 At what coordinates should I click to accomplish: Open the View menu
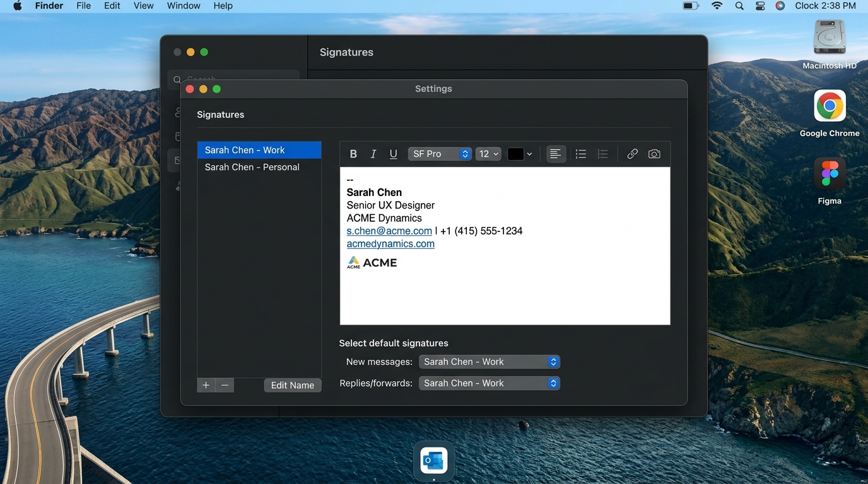[144, 6]
